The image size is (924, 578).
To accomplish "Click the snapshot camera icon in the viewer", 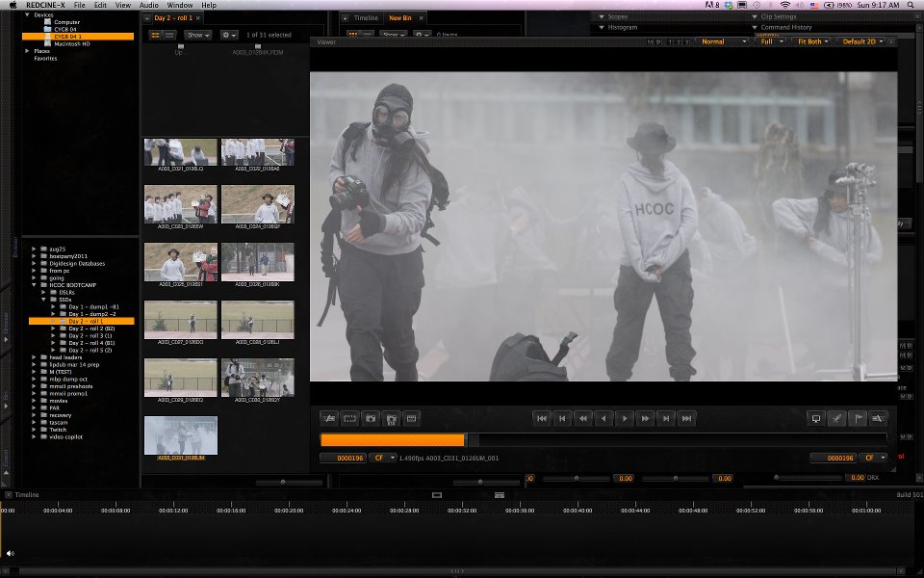I will (x=371, y=418).
